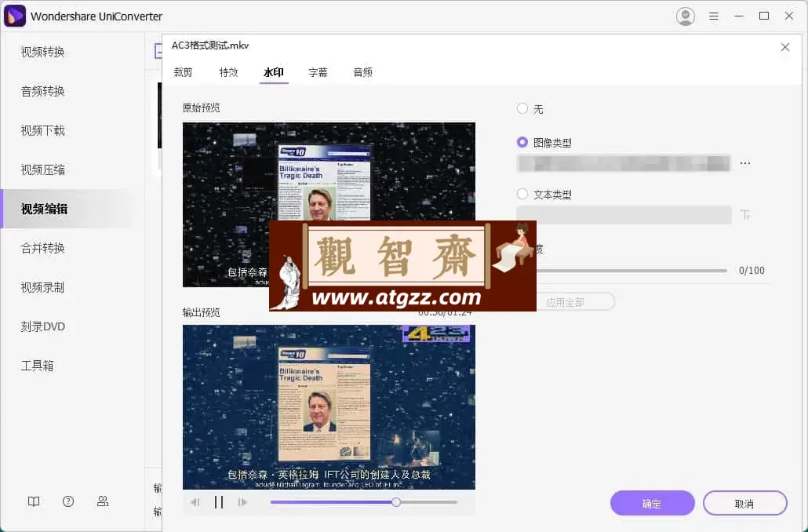Open 合并转换 in the sidebar

coord(43,248)
